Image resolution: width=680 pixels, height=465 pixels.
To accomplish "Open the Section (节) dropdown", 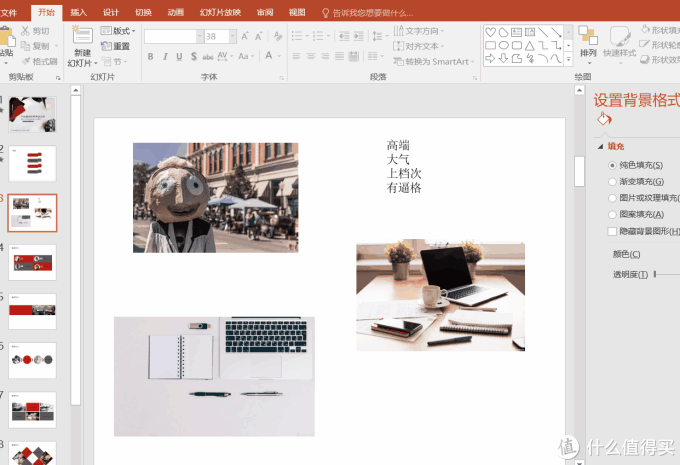I will coord(114,62).
